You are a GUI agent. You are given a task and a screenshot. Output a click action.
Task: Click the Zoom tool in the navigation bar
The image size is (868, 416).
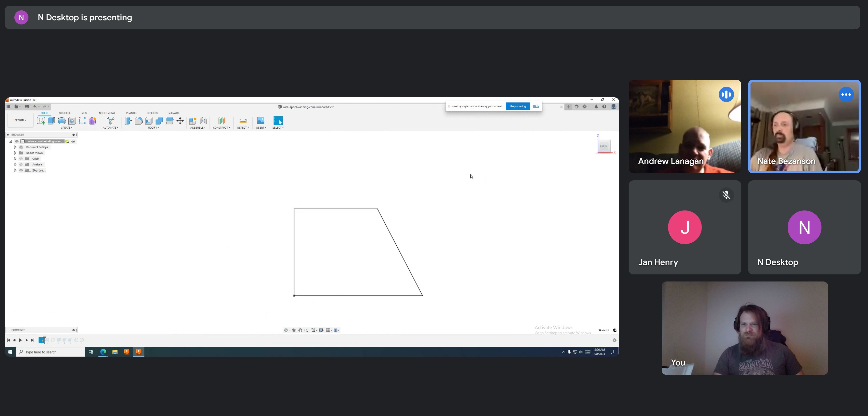(x=306, y=330)
